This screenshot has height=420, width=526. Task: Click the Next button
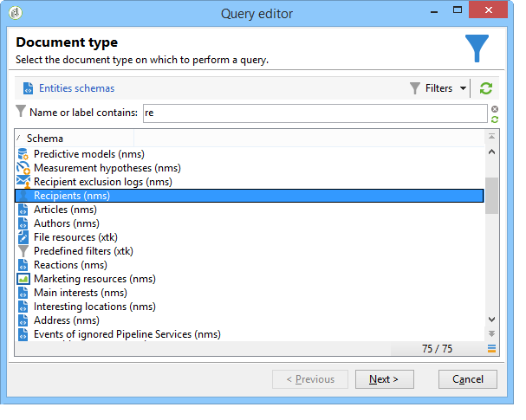coord(385,379)
